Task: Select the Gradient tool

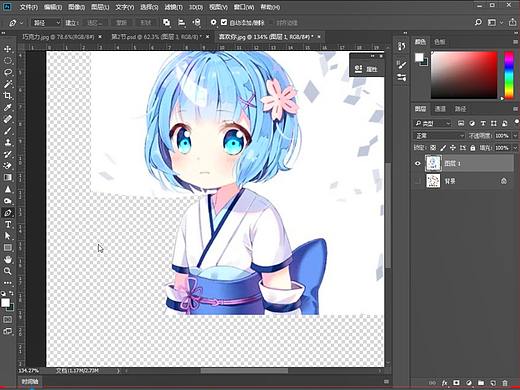Action: (7, 177)
